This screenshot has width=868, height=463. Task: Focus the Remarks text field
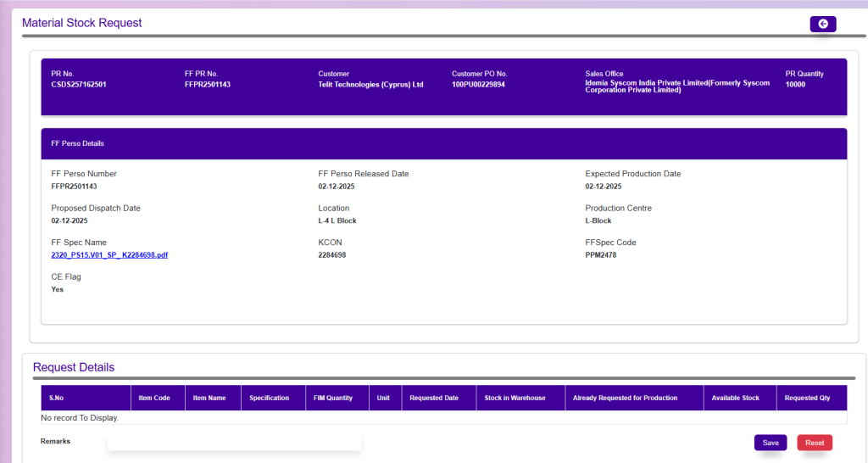pos(234,443)
